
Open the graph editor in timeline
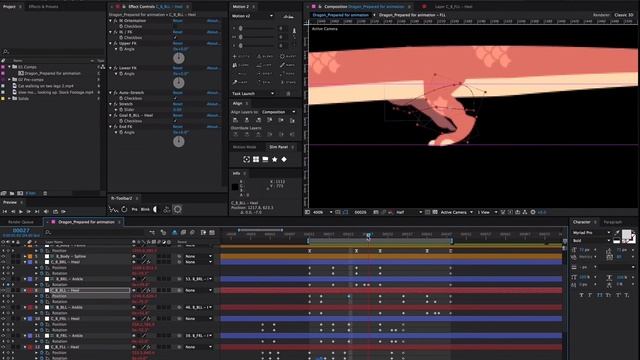pyautogui.click(x=212, y=233)
